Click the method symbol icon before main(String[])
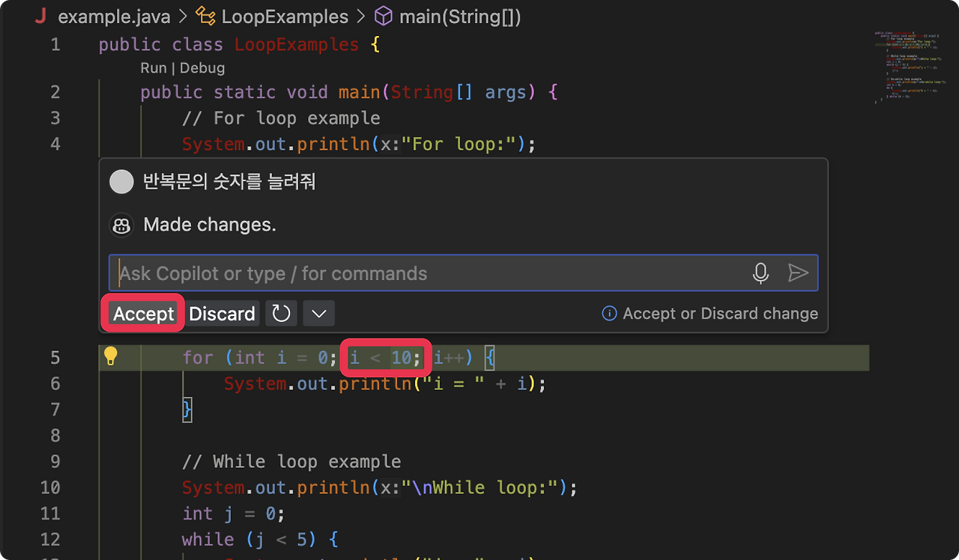Screen dimensions: 959x560 [x=383, y=16]
